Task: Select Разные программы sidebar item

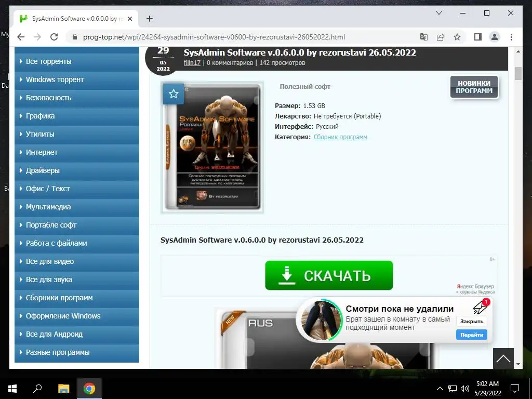Action: 77,353
